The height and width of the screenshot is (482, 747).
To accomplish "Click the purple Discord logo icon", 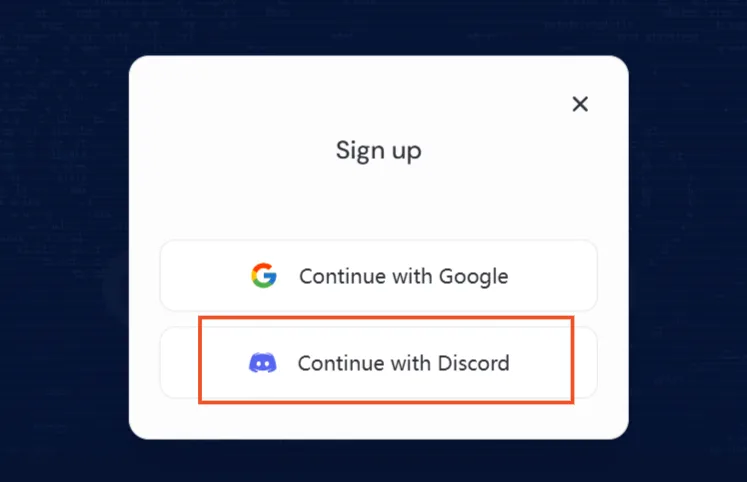I will click(x=262, y=363).
